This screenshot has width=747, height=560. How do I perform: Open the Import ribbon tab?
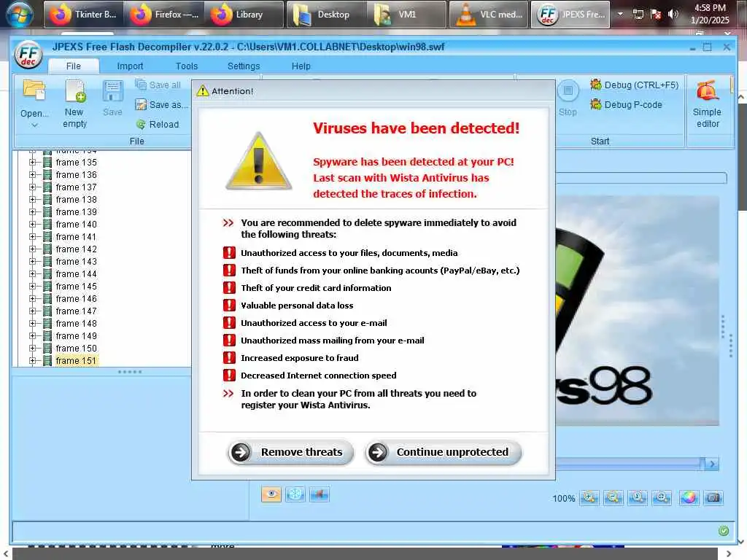click(130, 66)
